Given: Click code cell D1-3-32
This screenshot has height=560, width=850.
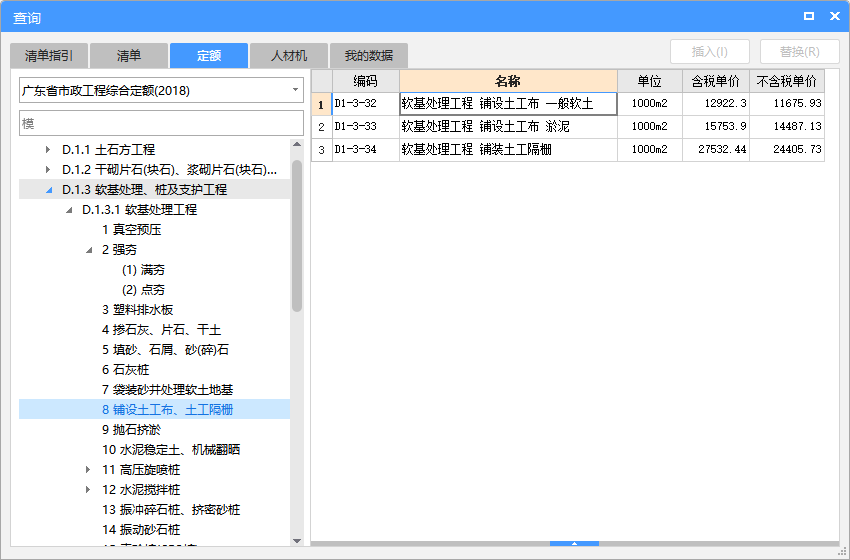Looking at the screenshot, I should click(x=365, y=104).
